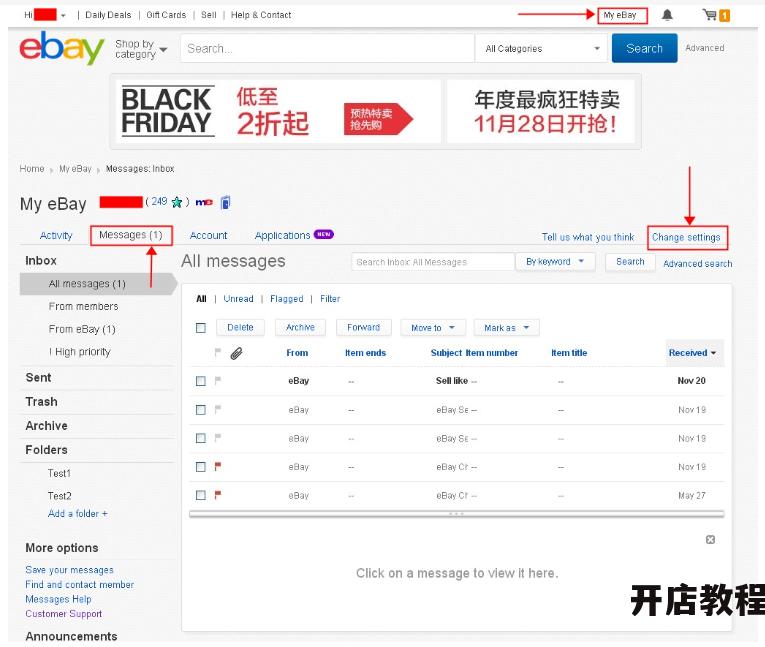The image size is (765, 647).
Task: Open the Messages (1) tab
Action: point(131,235)
